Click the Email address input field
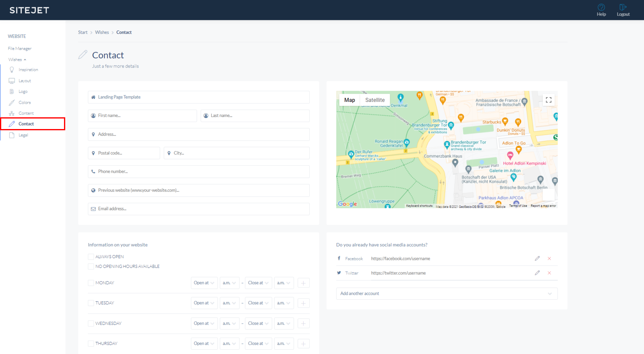 pos(199,209)
